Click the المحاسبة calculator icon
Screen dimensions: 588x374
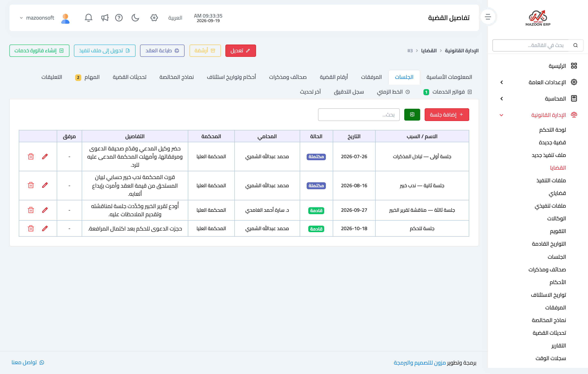coord(574,99)
